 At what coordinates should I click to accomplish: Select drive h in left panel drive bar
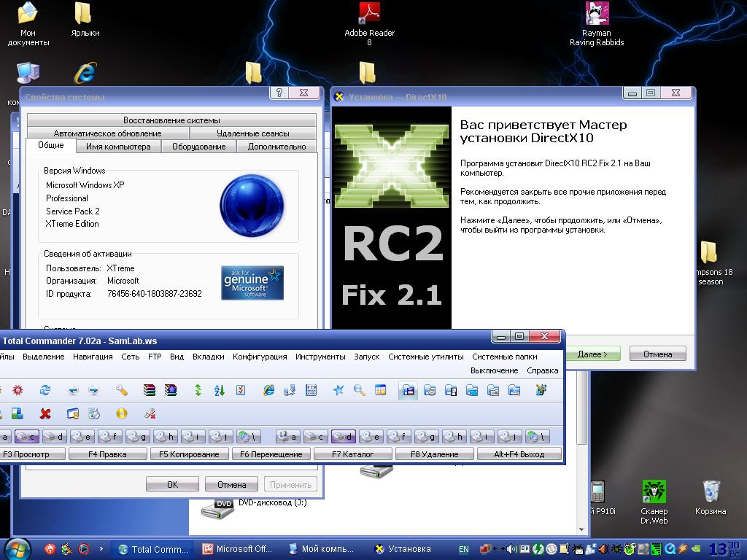tap(166, 436)
